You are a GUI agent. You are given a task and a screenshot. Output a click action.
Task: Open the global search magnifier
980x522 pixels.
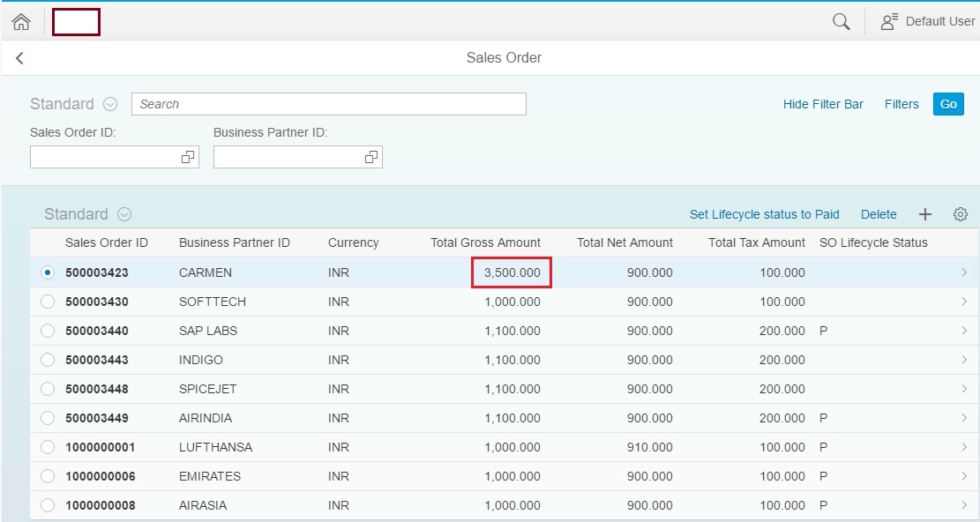pos(839,20)
